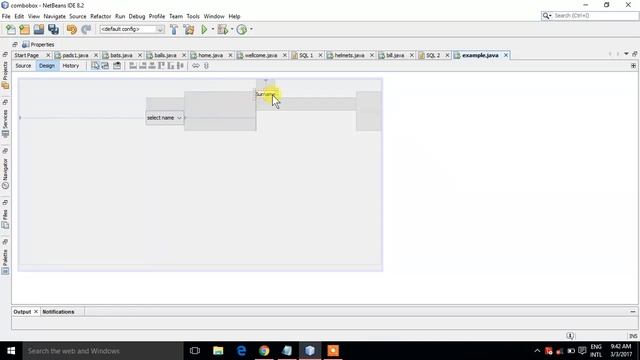Click the New File toolbar icon
640x360 pixels.
pyautogui.click(x=11, y=29)
